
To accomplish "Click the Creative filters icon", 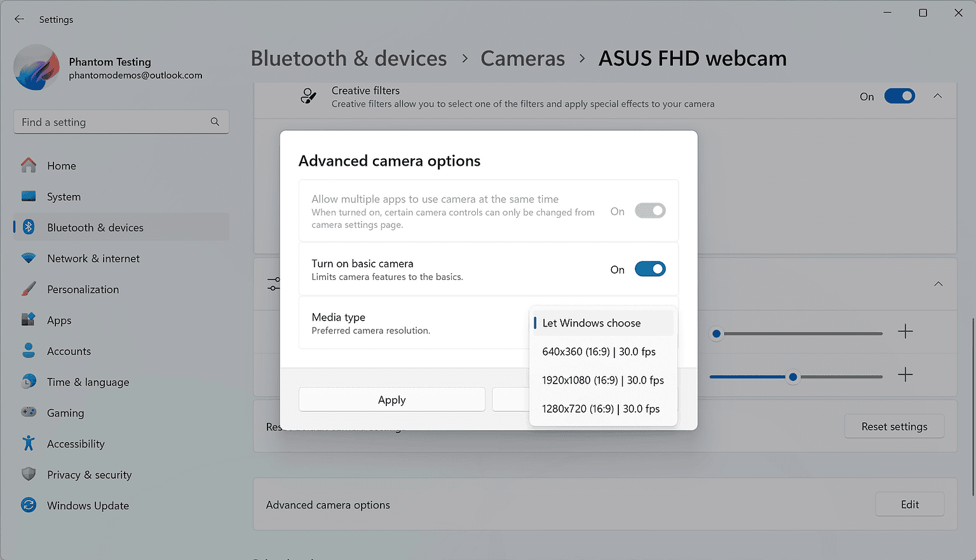I will tap(308, 97).
